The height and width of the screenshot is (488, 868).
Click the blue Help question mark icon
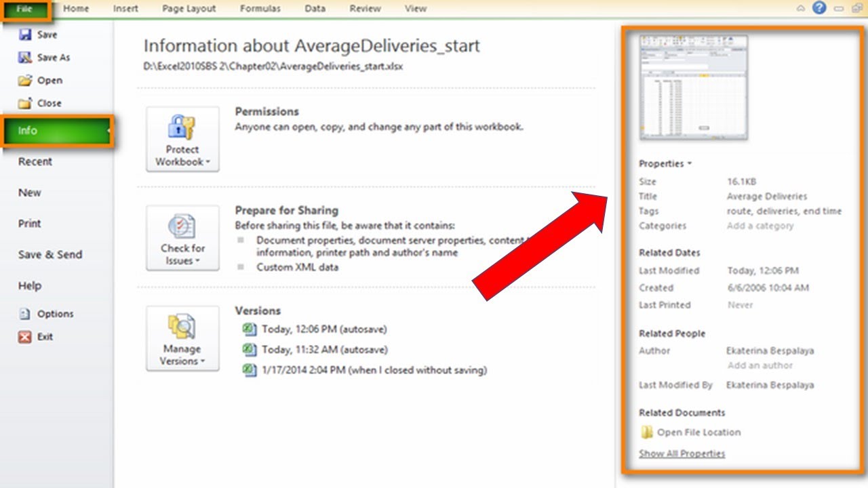click(819, 8)
